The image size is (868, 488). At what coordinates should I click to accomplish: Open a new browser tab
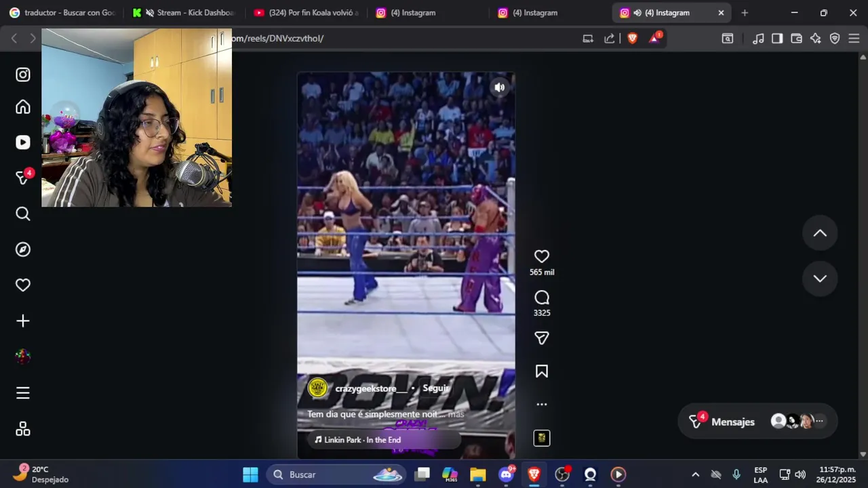coord(745,13)
